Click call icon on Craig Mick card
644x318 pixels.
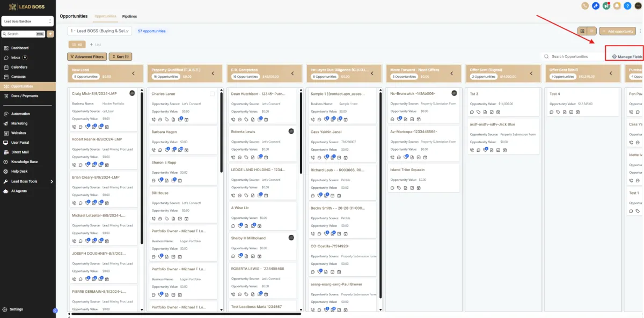(74, 127)
